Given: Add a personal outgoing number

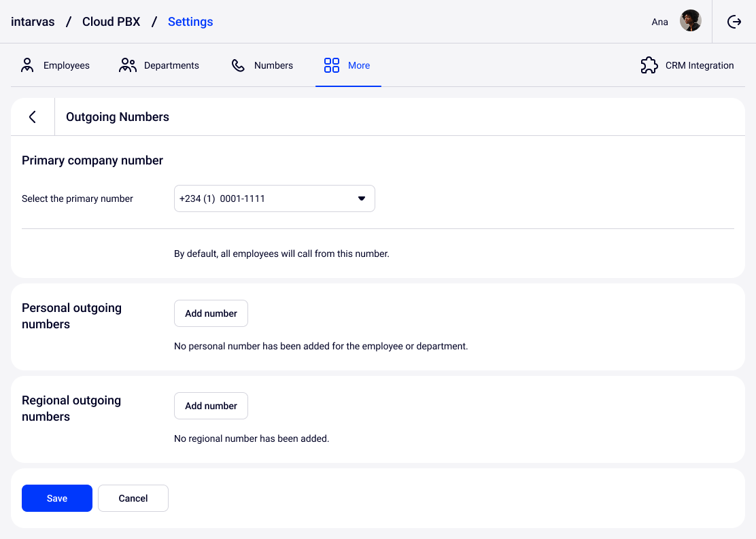Looking at the screenshot, I should pos(211,313).
